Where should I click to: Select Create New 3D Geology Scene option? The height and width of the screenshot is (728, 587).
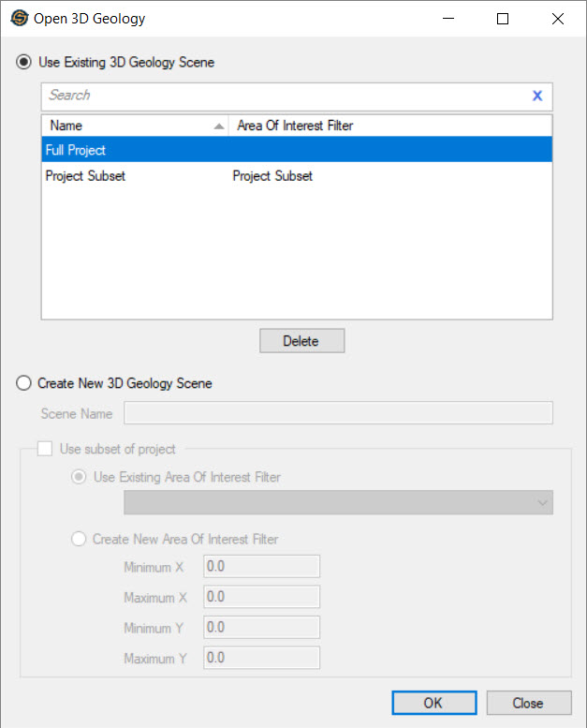[24, 383]
